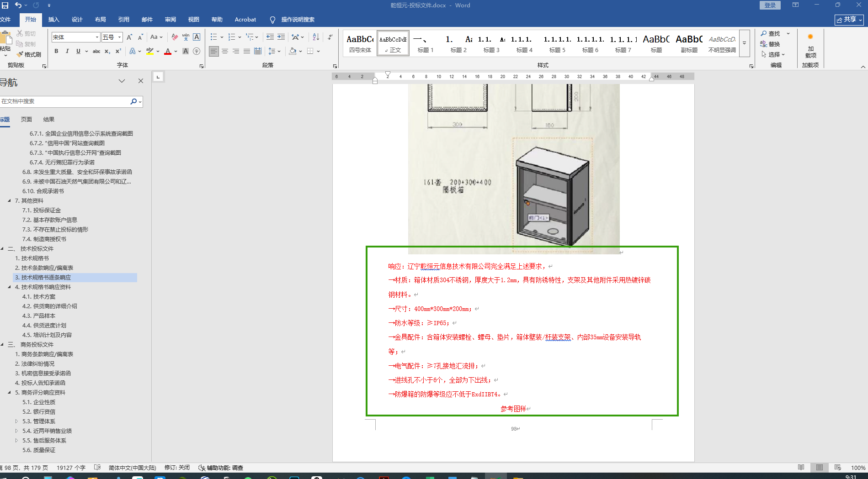This screenshot has width=868, height=479.
Task: Click the Save icon in title bar
Action: (5, 5)
